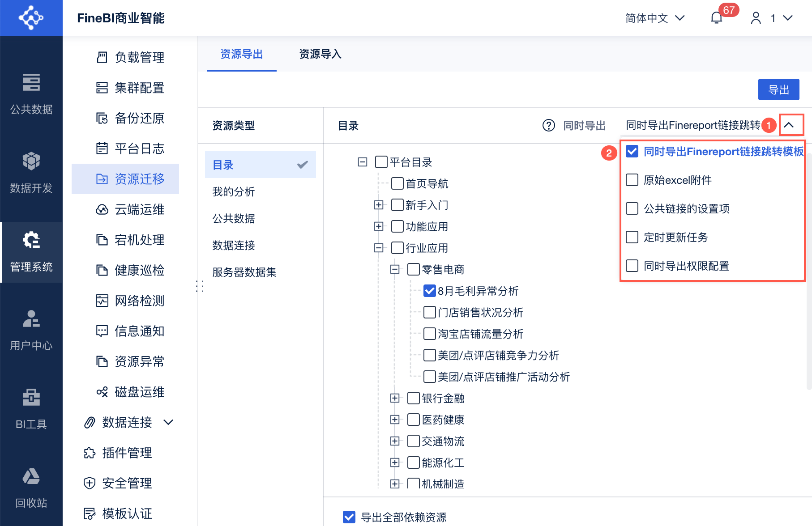This screenshot has height=526, width=812.
Task: Select 服务器数据集 resource type
Action: click(261, 272)
